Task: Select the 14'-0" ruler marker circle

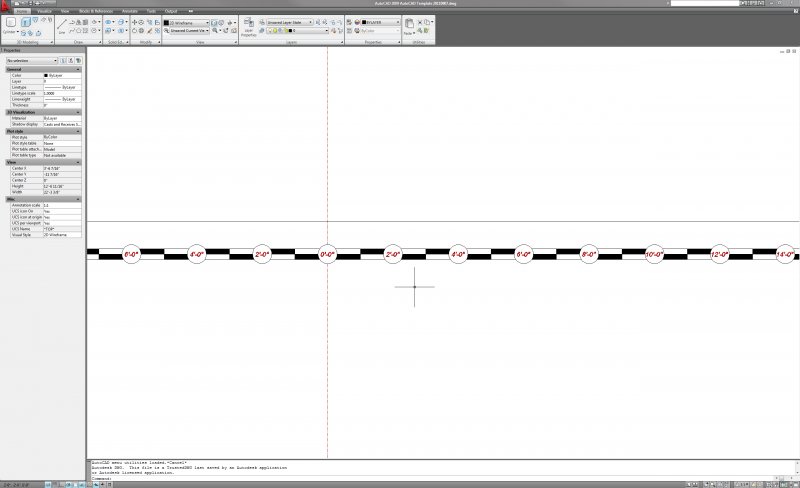Action: tap(785, 254)
